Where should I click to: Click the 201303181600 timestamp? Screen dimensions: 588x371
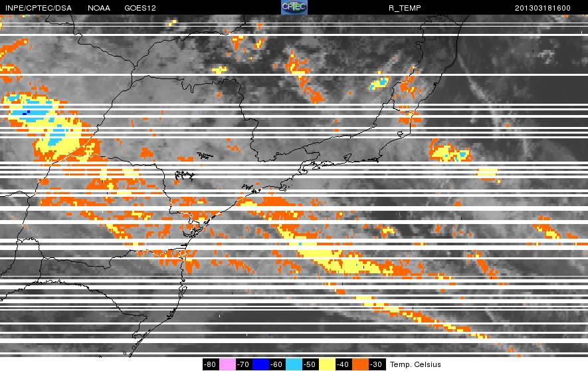(543, 8)
